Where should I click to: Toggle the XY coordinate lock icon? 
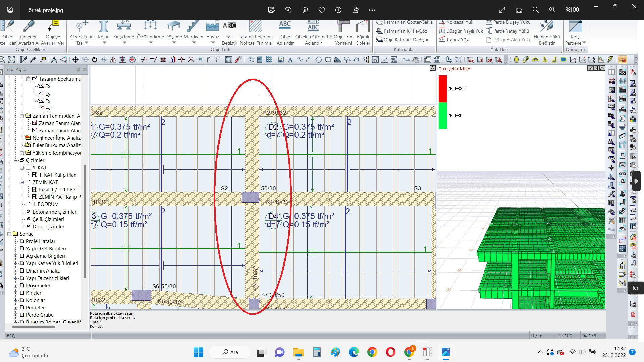pyautogui.click(x=471, y=60)
